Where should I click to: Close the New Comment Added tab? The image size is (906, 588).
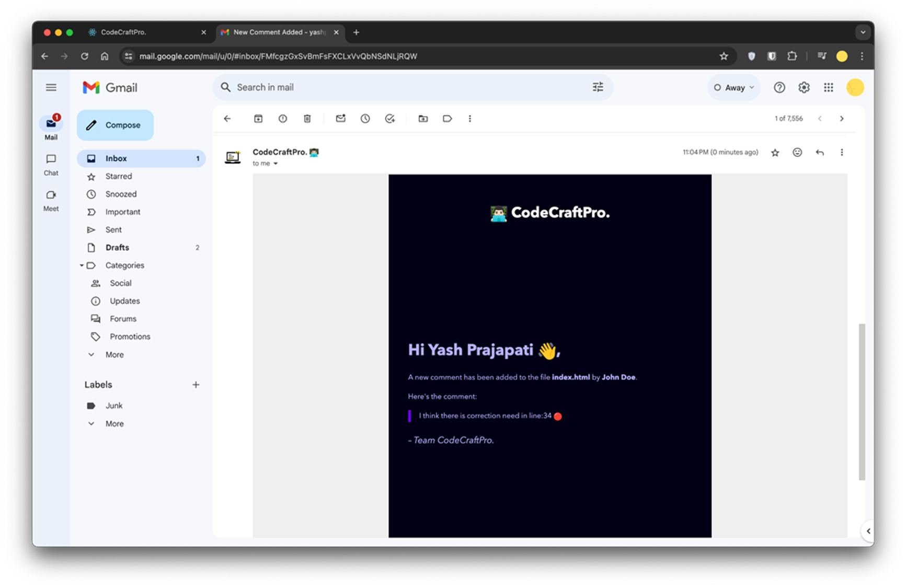(x=336, y=32)
